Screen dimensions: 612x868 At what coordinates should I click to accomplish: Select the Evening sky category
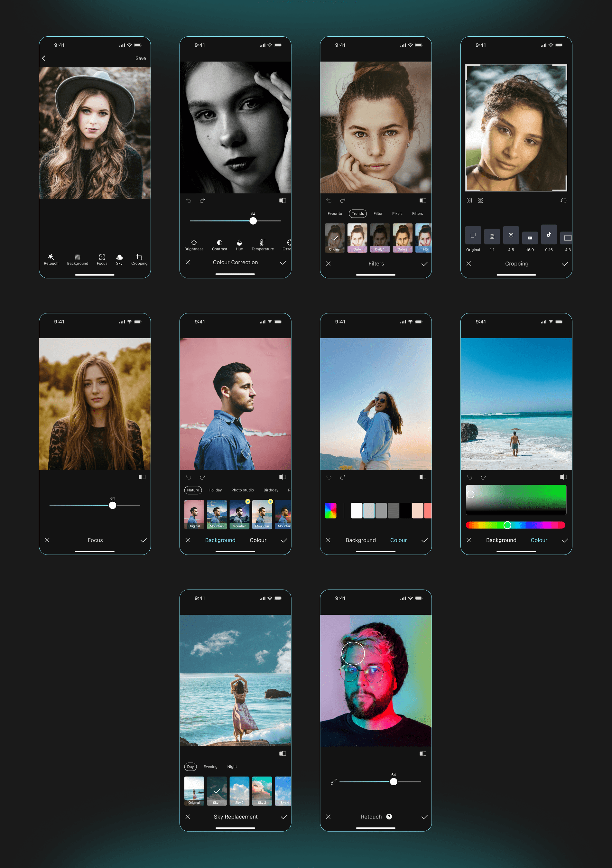click(210, 767)
